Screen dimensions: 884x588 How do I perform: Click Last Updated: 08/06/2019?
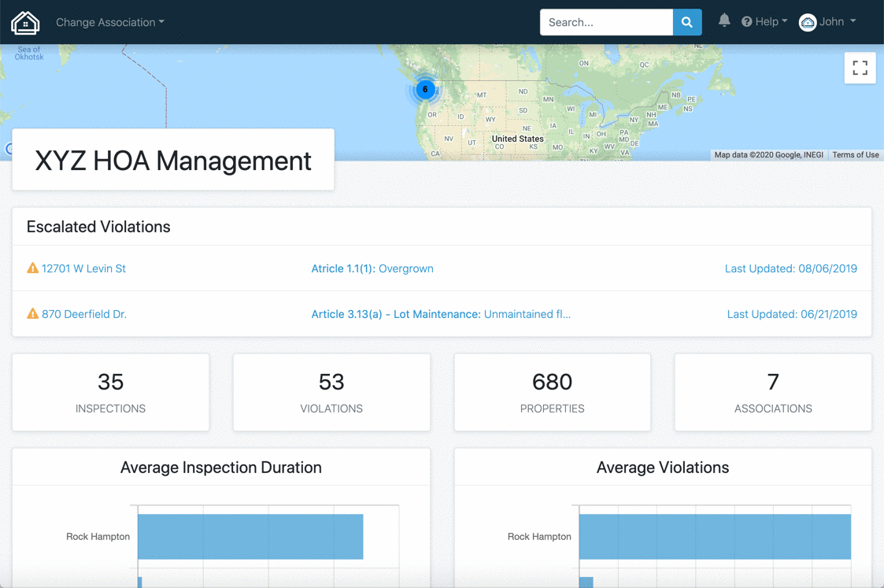(x=790, y=269)
